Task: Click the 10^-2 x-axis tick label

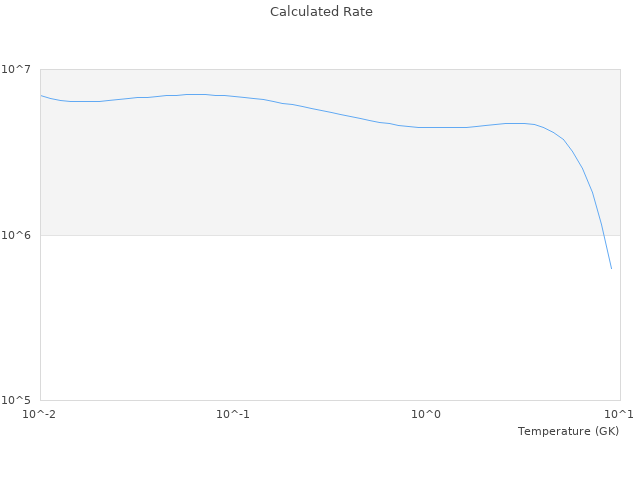Action: (x=40, y=414)
